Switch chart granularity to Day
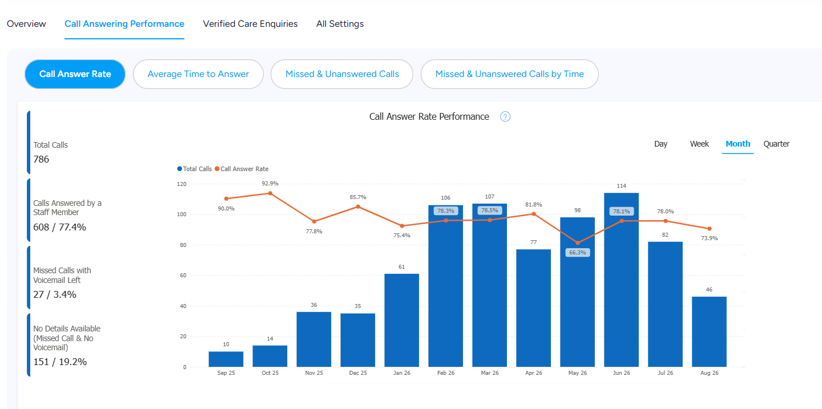This screenshot has width=822, height=409. pyautogui.click(x=661, y=144)
